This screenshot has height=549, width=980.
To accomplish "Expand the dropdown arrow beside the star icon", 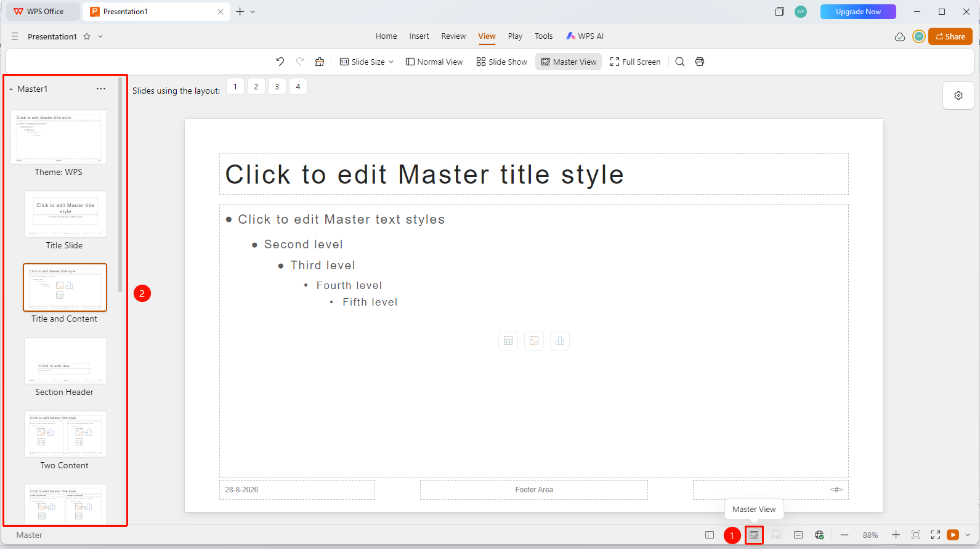I will pyautogui.click(x=100, y=36).
